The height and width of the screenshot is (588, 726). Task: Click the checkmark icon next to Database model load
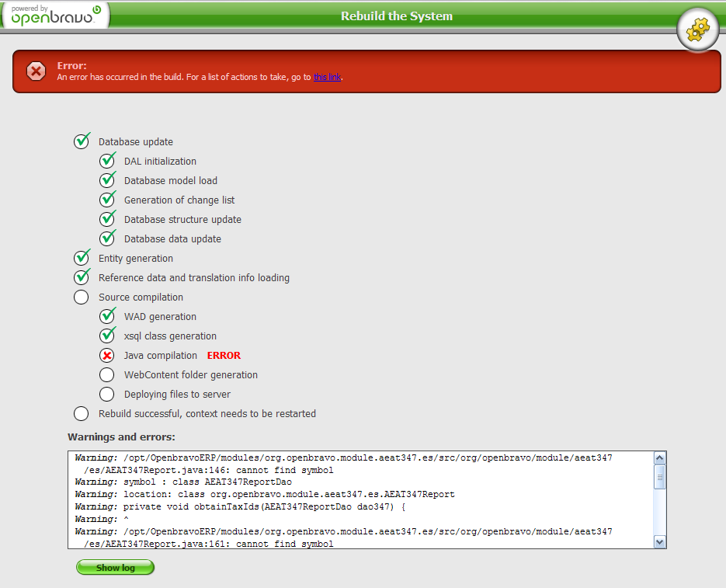(x=107, y=179)
